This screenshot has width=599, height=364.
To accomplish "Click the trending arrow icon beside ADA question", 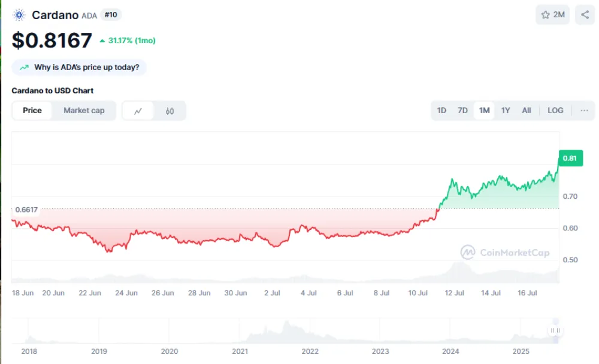I will click(x=24, y=68).
